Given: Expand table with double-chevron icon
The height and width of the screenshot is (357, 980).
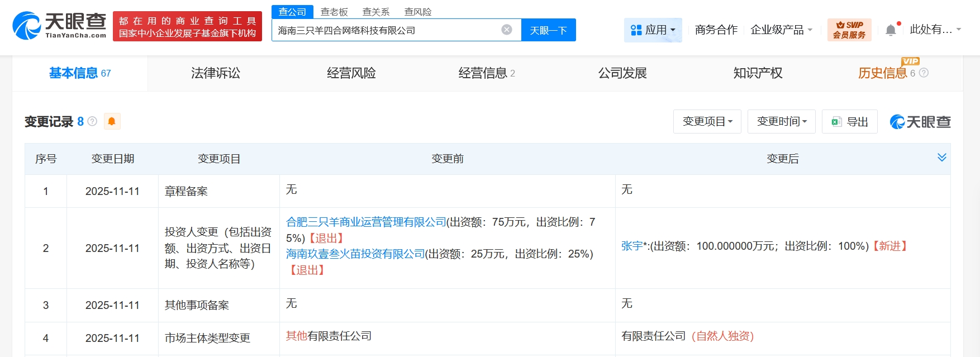Looking at the screenshot, I should click(x=941, y=158).
